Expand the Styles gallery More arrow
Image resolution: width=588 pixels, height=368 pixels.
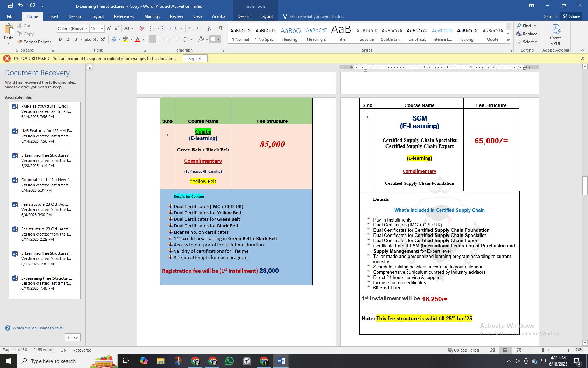click(x=508, y=41)
